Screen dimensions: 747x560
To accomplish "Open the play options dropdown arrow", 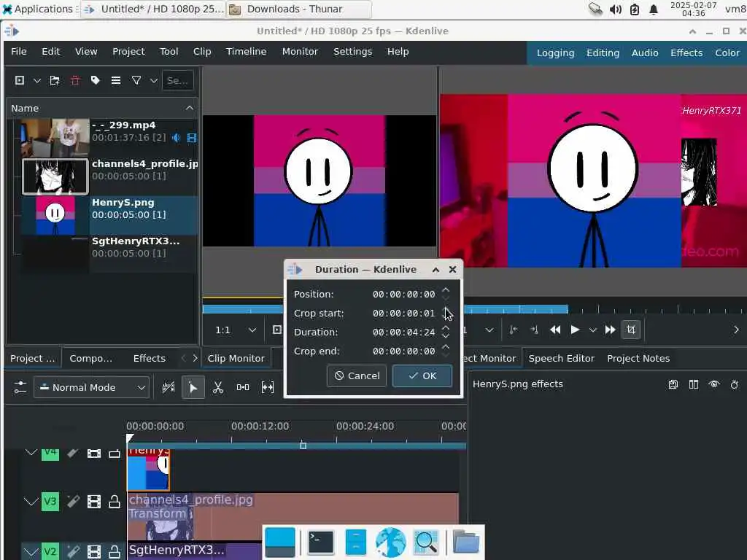I will (592, 330).
